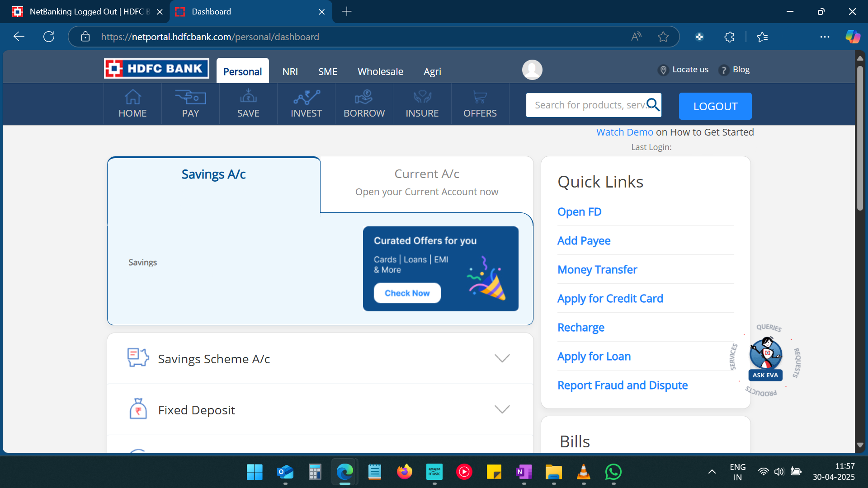Select the INVEST growth chart icon

click(306, 97)
